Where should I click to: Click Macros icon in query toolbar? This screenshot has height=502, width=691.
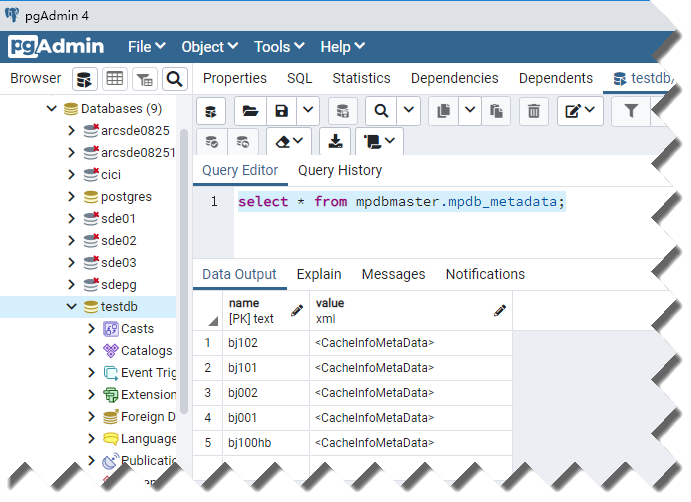coord(372,142)
